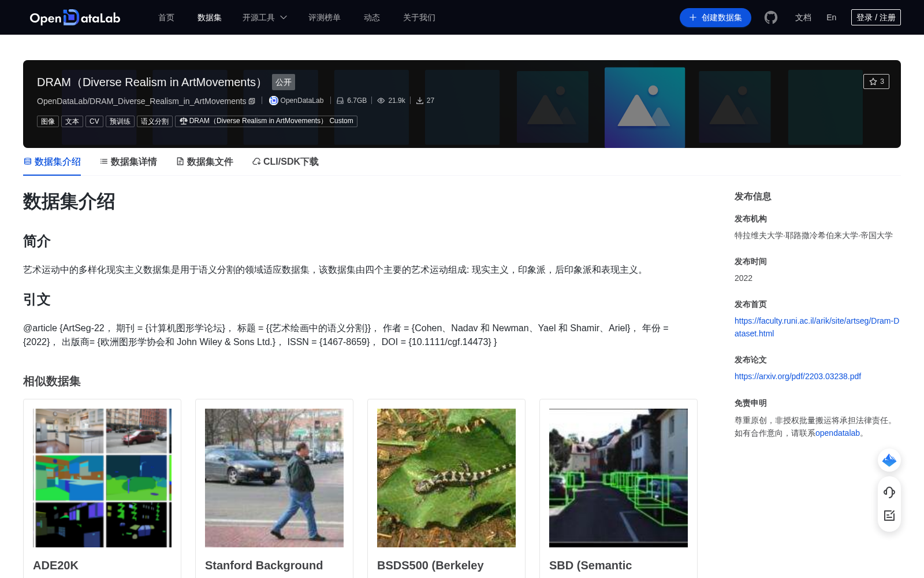Switch to the CLI/SDK下载 tab
The height and width of the screenshot is (578, 924).
click(x=285, y=162)
